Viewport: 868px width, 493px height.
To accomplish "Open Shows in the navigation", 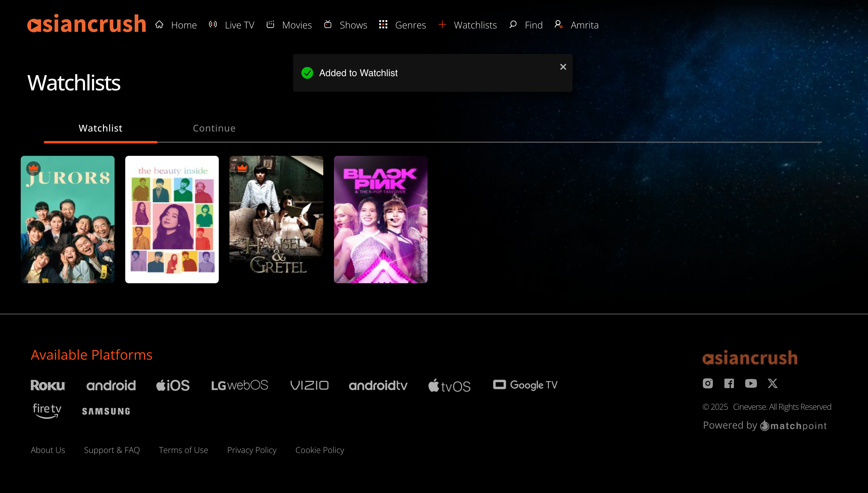I will [353, 25].
